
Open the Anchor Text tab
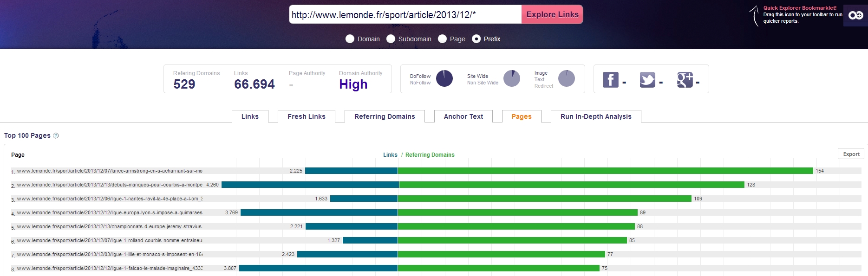pyautogui.click(x=463, y=116)
